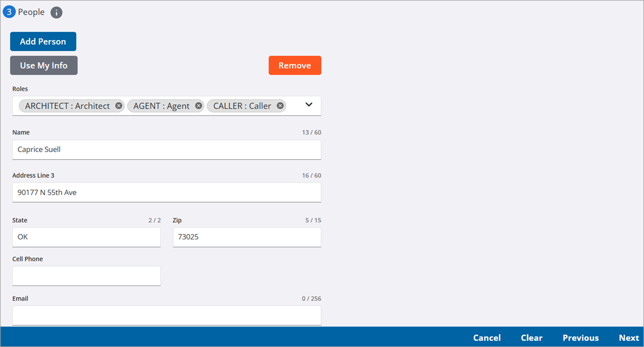The width and height of the screenshot is (644, 347).
Task: Click the info icon beside People
Action: click(57, 12)
